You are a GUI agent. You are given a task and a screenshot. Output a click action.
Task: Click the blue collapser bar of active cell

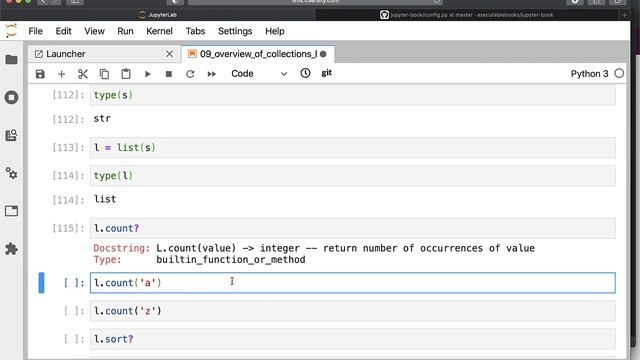click(41, 283)
